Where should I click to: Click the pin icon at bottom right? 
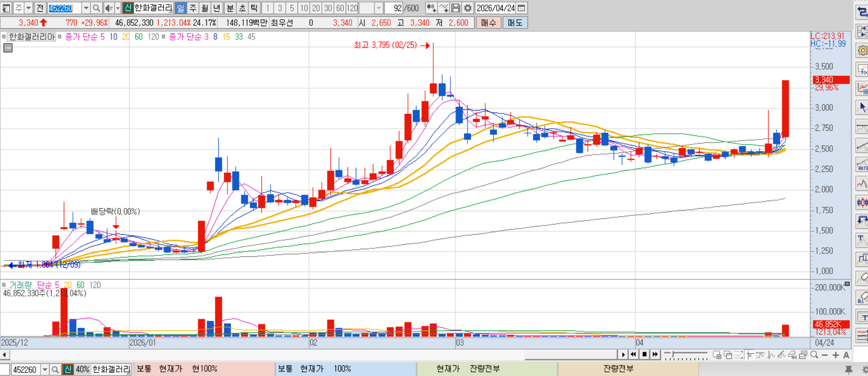849,369
